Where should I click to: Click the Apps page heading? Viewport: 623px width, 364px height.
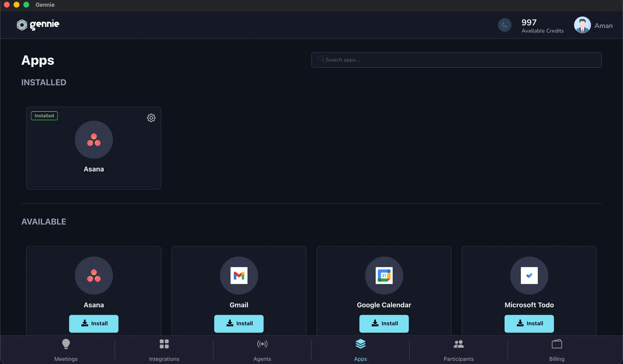(x=38, y=60)
